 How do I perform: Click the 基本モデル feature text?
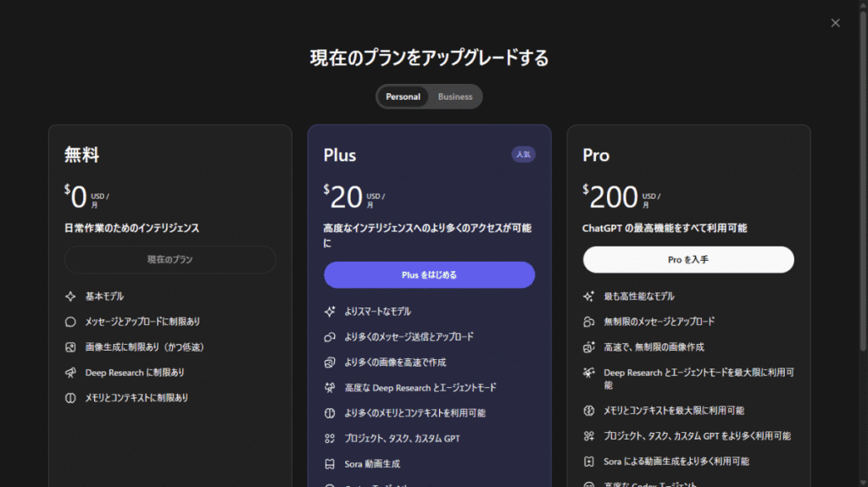104,296
